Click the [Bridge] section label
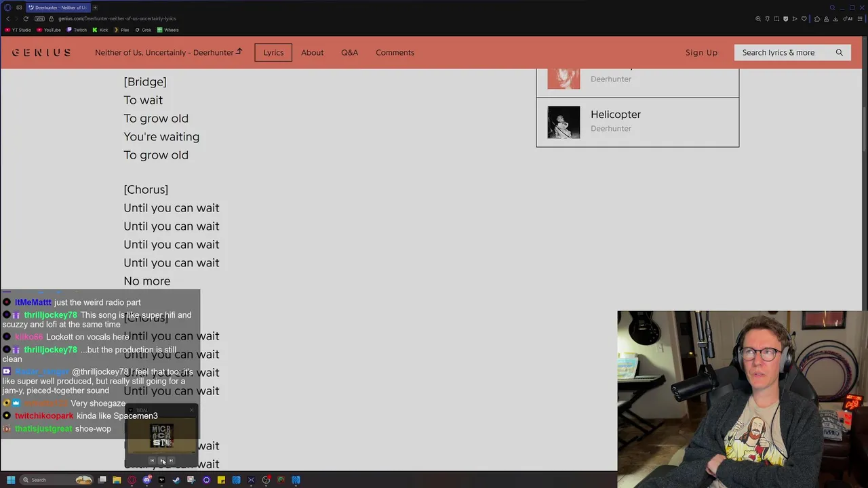The width and height of the screenshot is (868, 488). click(x=145, y=81)
